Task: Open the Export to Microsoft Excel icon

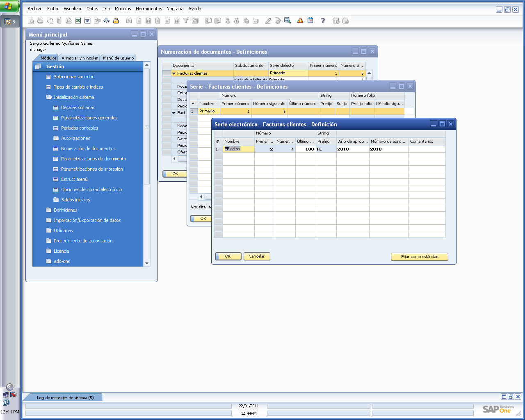Action: tap(78, 20)
